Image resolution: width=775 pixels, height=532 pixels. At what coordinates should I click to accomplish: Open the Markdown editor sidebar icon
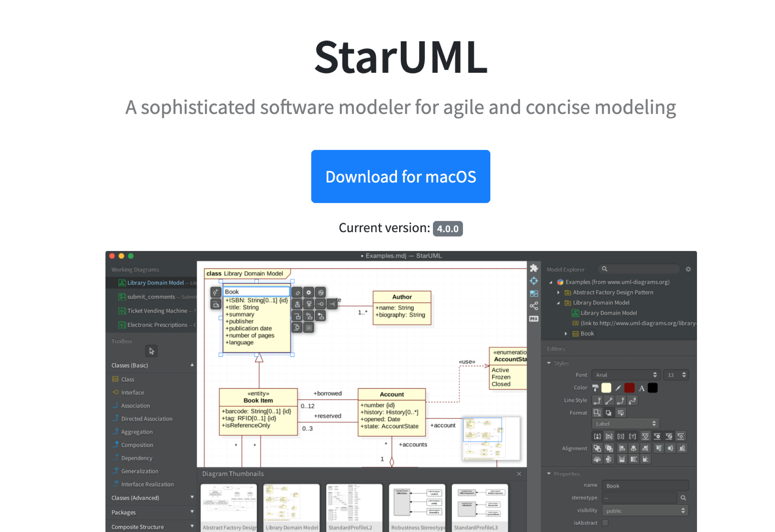[x=534, y=318]
